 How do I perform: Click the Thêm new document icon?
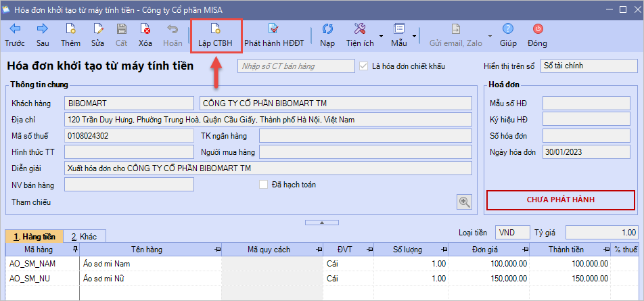tap(70, 29)
